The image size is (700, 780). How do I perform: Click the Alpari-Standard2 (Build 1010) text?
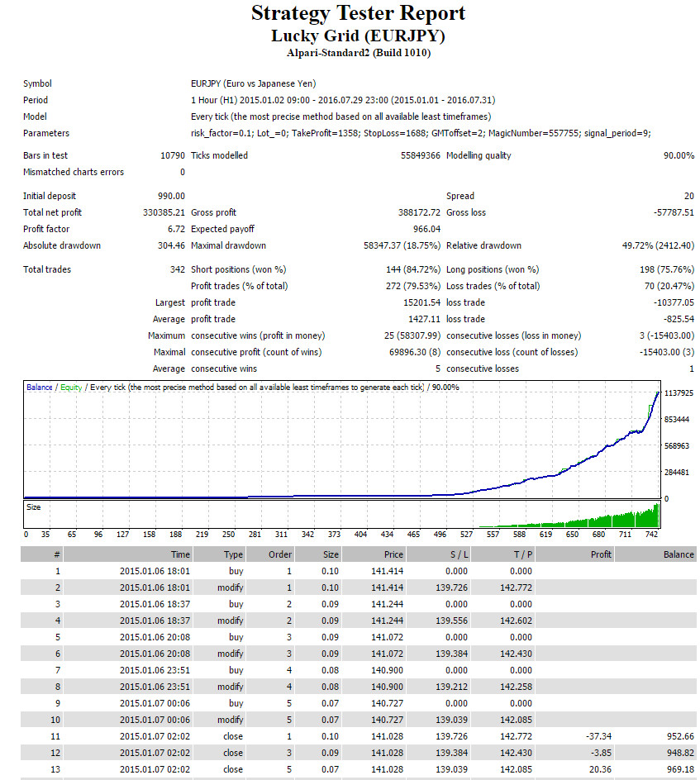[x=358, y=53]
